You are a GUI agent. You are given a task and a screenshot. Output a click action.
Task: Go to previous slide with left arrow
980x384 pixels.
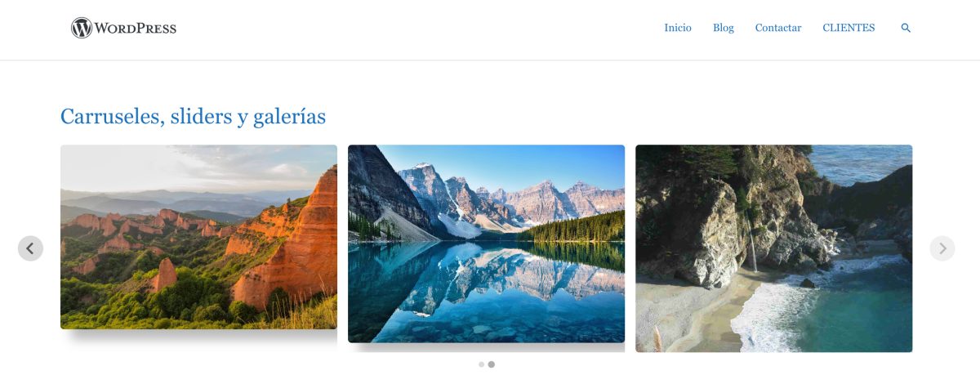(x=30, y=248)
